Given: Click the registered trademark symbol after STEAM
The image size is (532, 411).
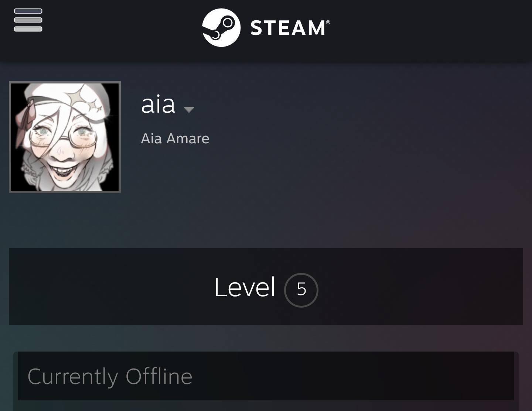Looking at the screenshot, I should [x=328, y=23].
